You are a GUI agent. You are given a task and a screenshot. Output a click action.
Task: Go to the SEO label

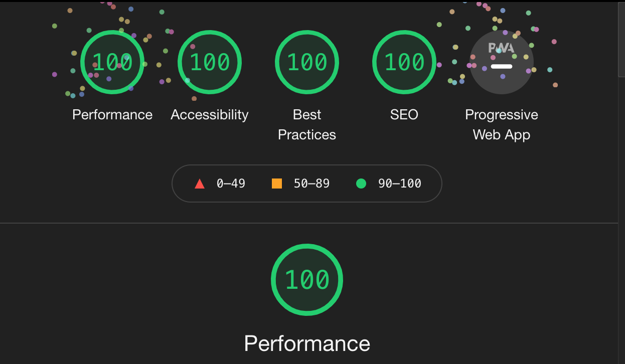coord(404,115)
